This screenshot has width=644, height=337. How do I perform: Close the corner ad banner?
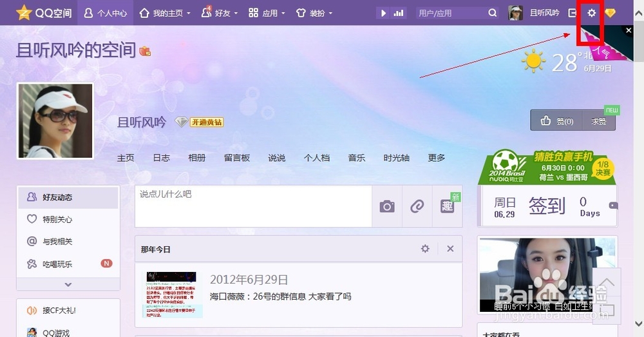[629, 30]
